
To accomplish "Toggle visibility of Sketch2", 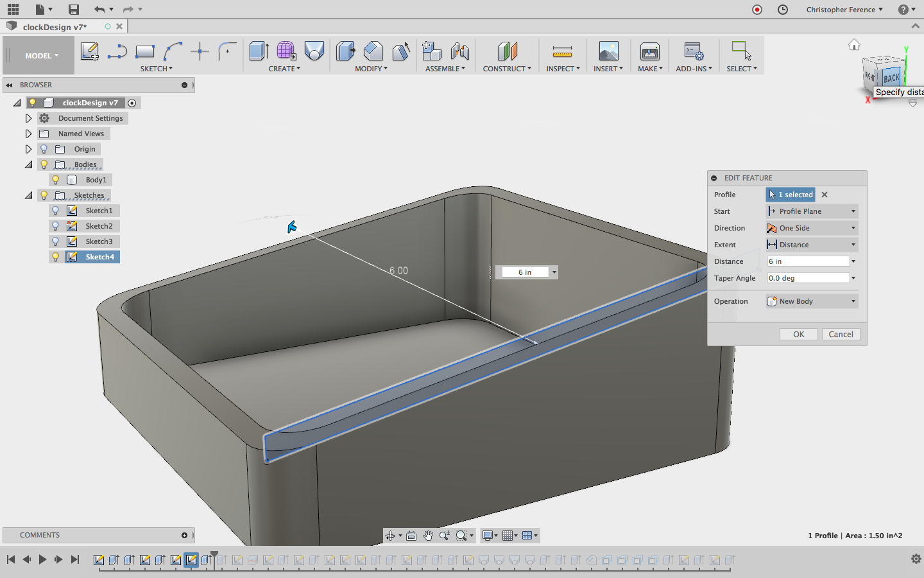I will click(56, 226).
